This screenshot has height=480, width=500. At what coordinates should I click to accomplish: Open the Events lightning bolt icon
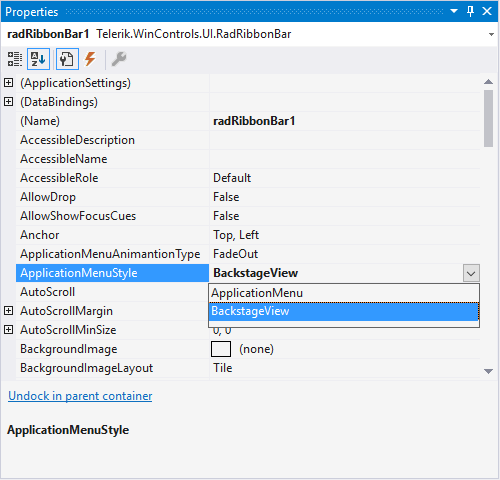[90, 59]
